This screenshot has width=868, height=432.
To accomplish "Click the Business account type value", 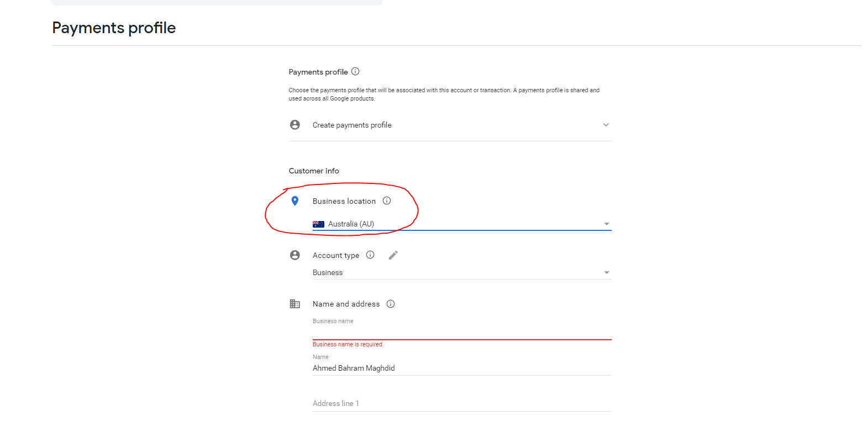I will [x=328, y=272].
